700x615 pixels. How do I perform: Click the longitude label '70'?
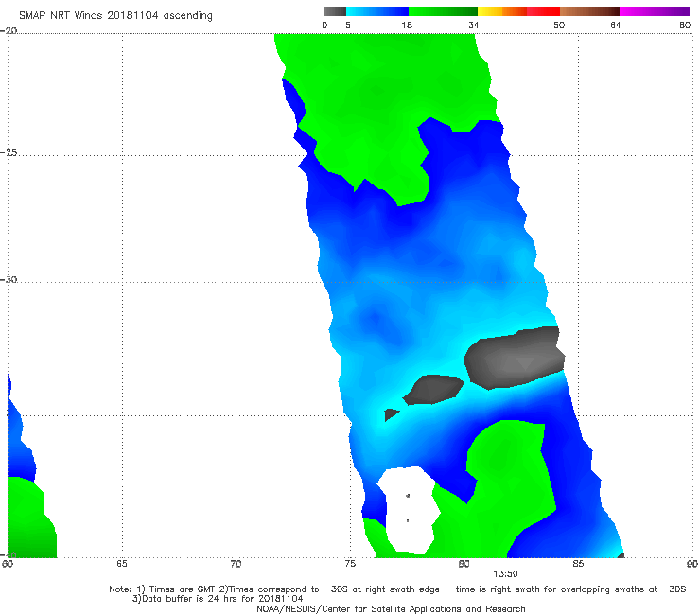pyautogui.click(x=236, y=564)
